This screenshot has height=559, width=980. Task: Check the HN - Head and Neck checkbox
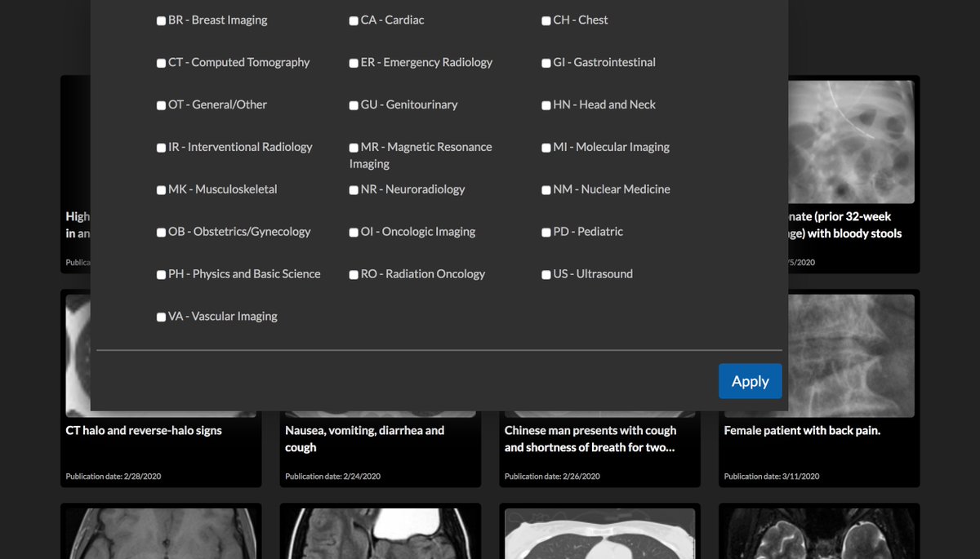546,105
